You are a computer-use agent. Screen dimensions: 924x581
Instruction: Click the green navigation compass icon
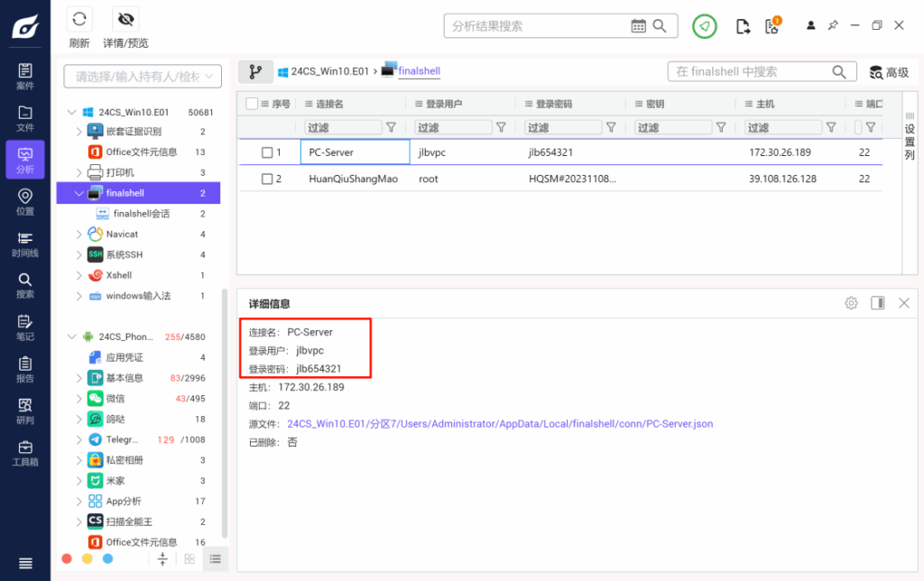[704, 26]
